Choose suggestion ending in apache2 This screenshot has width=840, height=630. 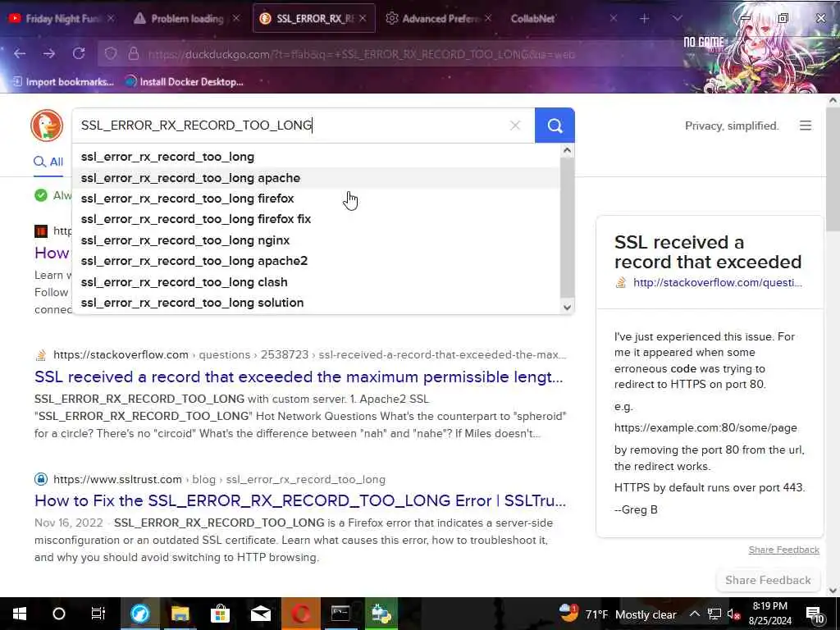pos(316,261)
